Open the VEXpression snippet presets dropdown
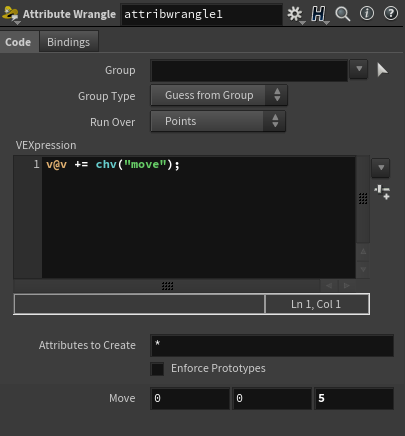 pyautogui.click(x=381, y=168)
